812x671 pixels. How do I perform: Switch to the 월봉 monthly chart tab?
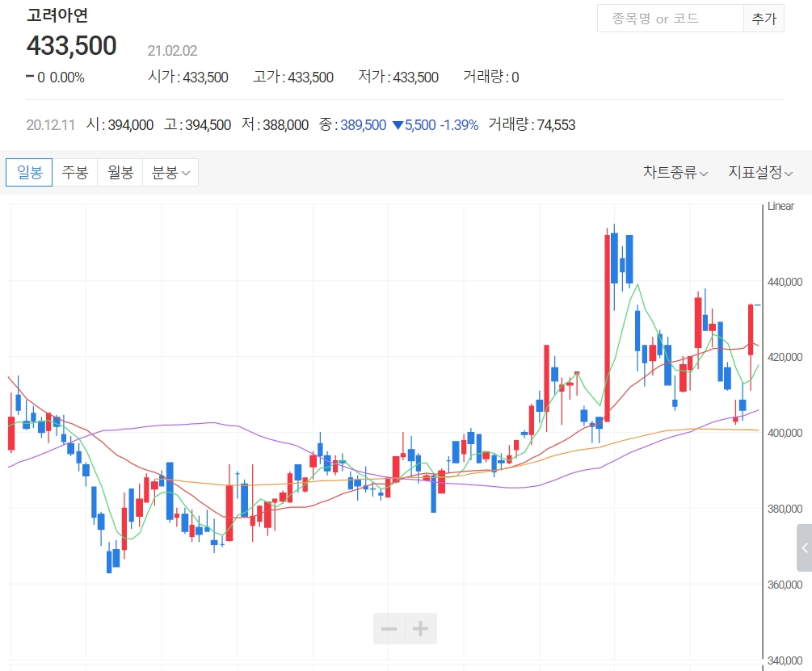click(x=120, y=172)
